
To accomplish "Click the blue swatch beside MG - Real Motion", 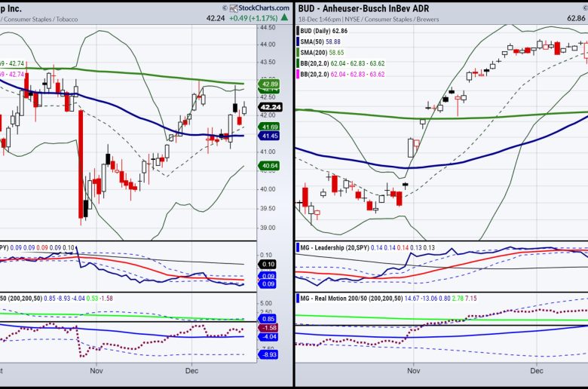I will (298, 299).
